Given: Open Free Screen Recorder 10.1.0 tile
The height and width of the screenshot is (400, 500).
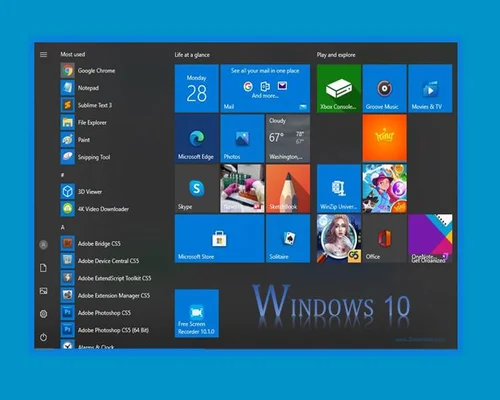Looking at the screenshot, I should tap(197, 313).
